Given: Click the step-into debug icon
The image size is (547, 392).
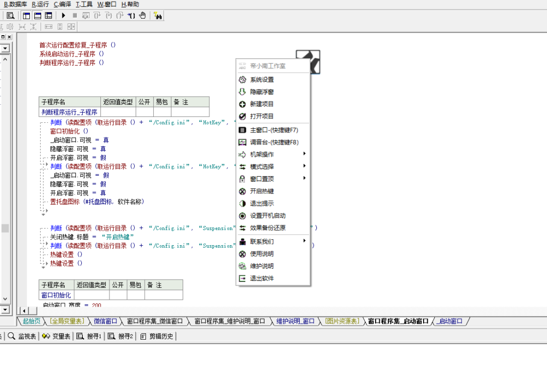Looking at the screenshot, I should (108, 15).
